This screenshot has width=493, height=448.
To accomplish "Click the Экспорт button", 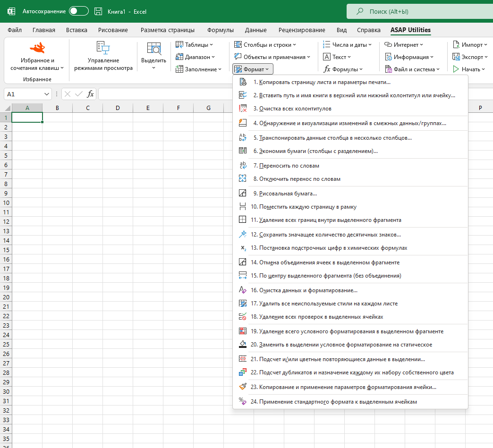I will coord(470,57).
